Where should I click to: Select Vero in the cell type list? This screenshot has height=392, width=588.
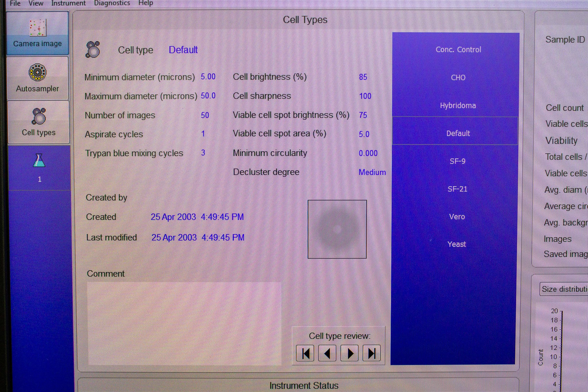click(457, 217)
